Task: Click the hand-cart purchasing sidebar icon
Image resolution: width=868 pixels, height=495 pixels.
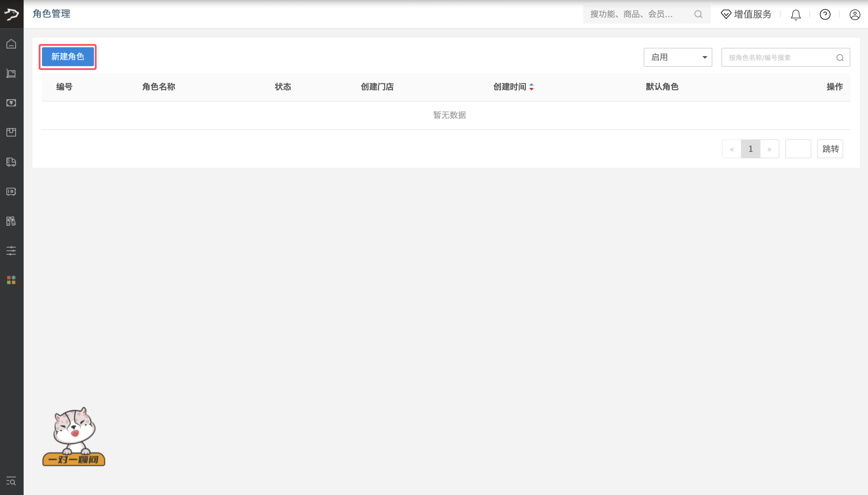Action: [x=11, y=74]
